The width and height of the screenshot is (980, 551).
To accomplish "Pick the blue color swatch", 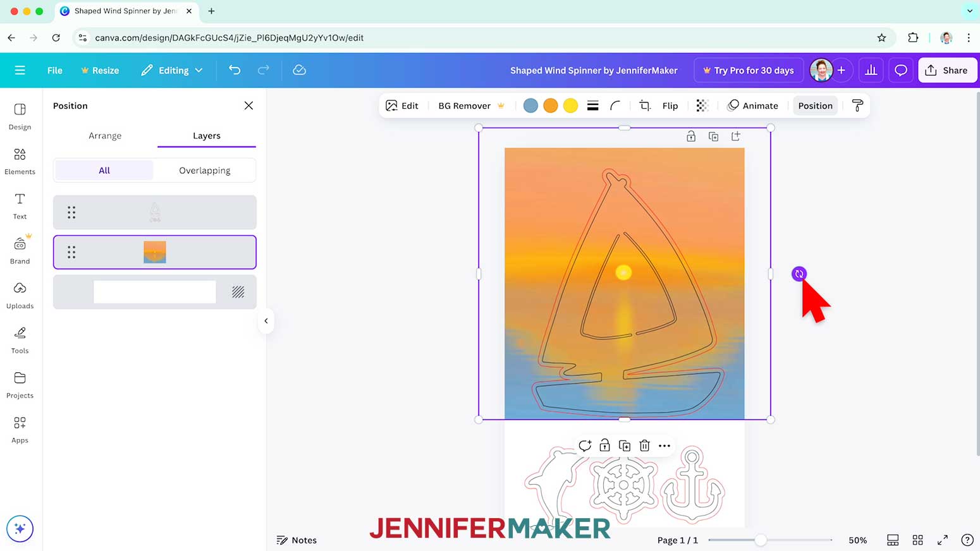I will coord(531,106).
